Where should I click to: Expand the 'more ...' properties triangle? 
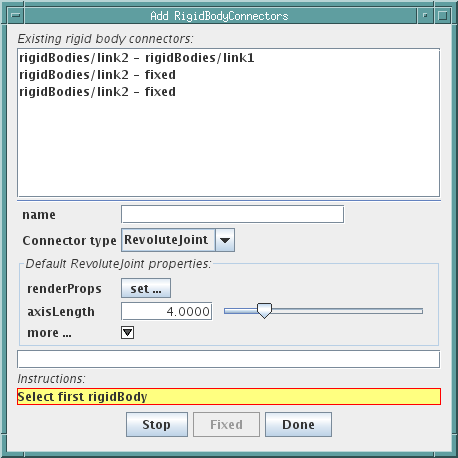click(127, 332)
